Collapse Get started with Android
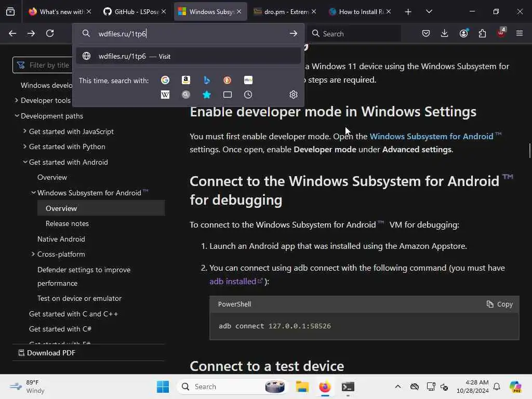 click(24, 162)
